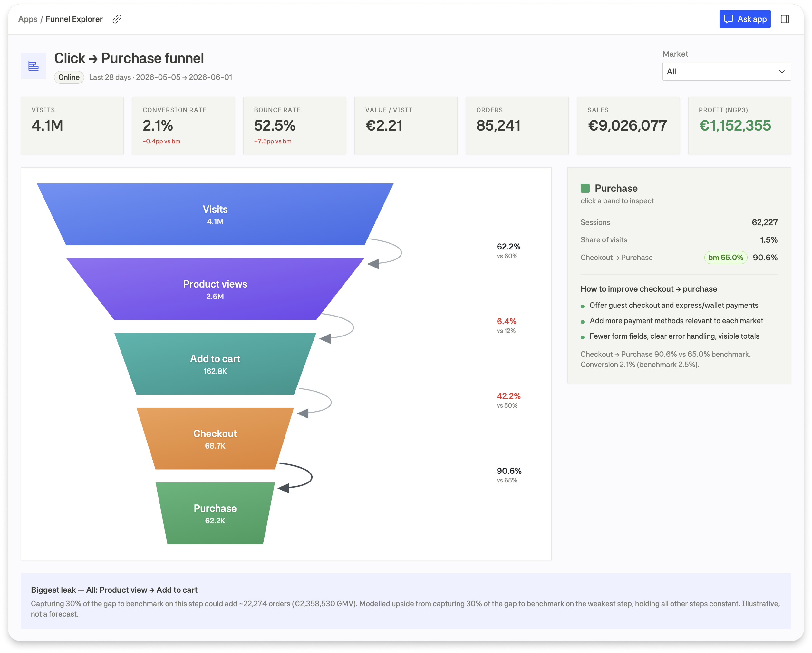
Task: Inspect the orange Checkout band
Action: click(x=215, y=439)
